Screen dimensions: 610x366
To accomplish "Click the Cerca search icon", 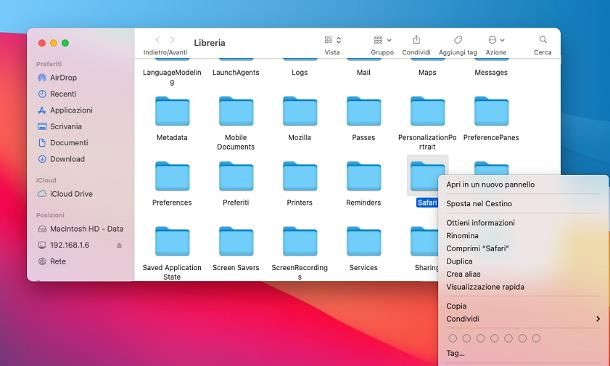I will [543, 40].
